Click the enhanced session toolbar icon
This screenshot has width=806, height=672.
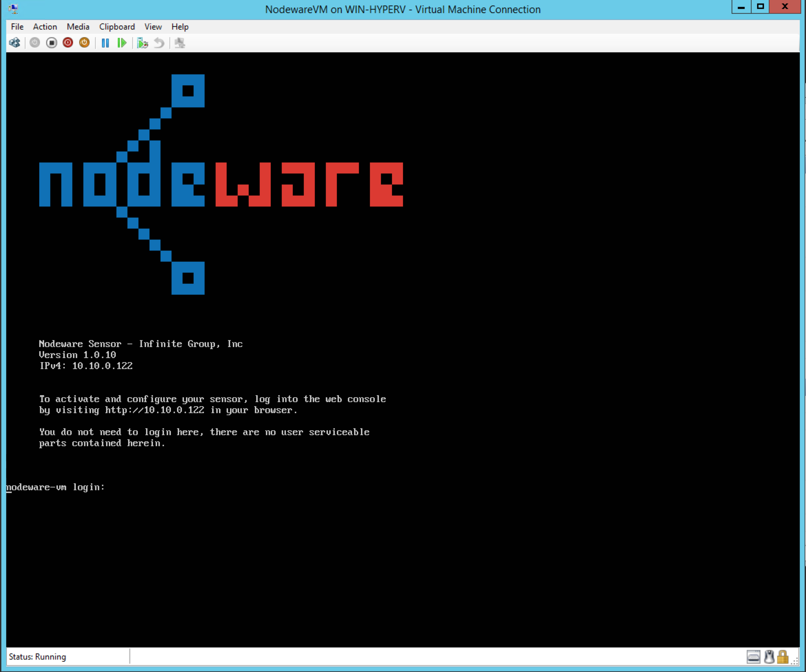pos(179,43)
